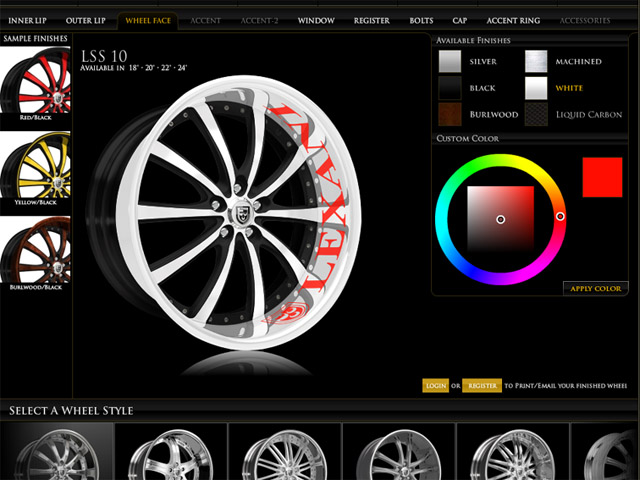Open the Accent Ring tab

point(513,20)
